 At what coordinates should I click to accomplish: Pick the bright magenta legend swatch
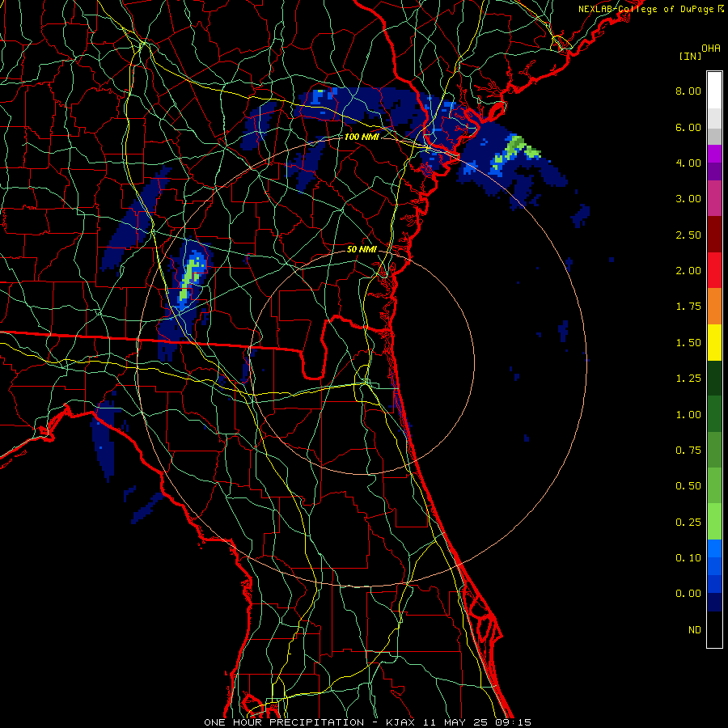[x=714, y=154]
